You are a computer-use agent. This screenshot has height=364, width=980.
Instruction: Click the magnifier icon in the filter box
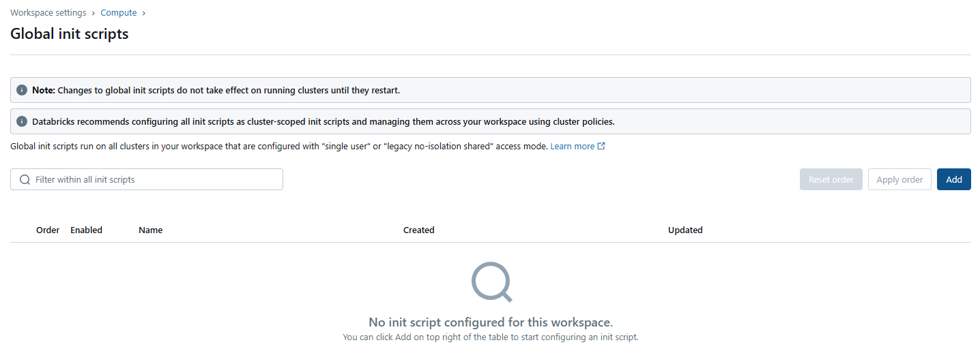point(25,179)
